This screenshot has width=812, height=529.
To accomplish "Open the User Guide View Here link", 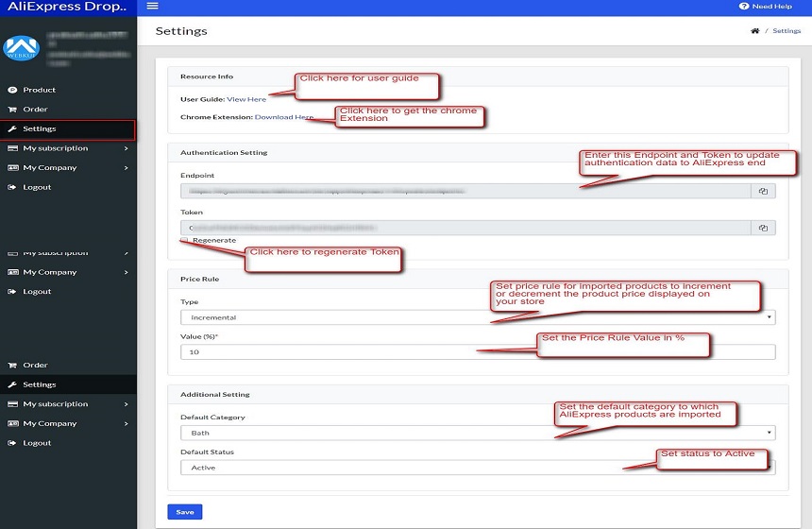I will (246, 99).
